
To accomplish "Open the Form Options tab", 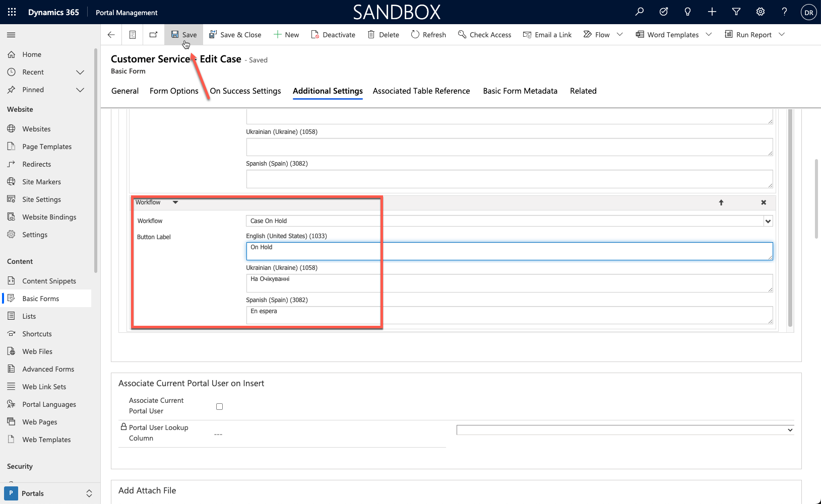I will coord(173,91).
